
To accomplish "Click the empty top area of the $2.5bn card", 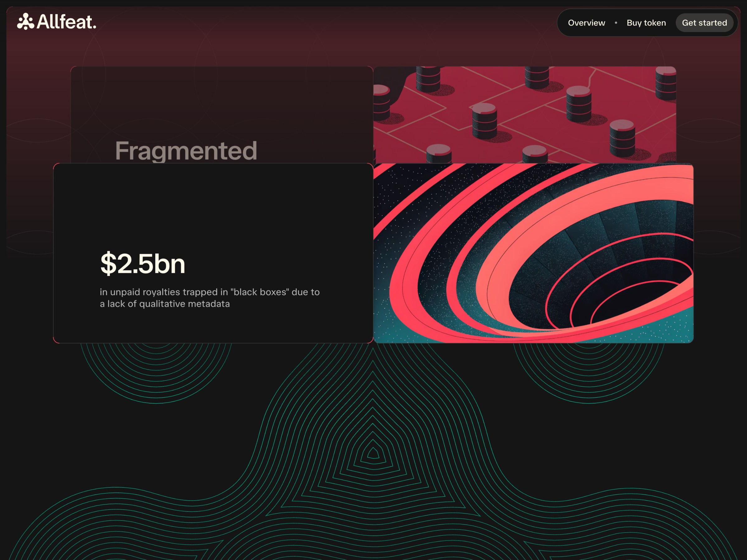I will [213, 203].
